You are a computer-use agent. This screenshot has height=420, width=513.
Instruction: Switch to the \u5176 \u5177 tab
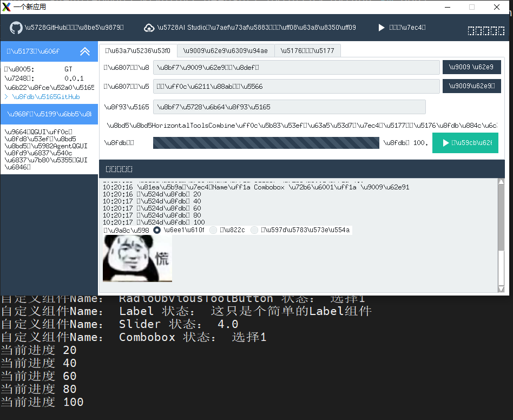(307, 51)
